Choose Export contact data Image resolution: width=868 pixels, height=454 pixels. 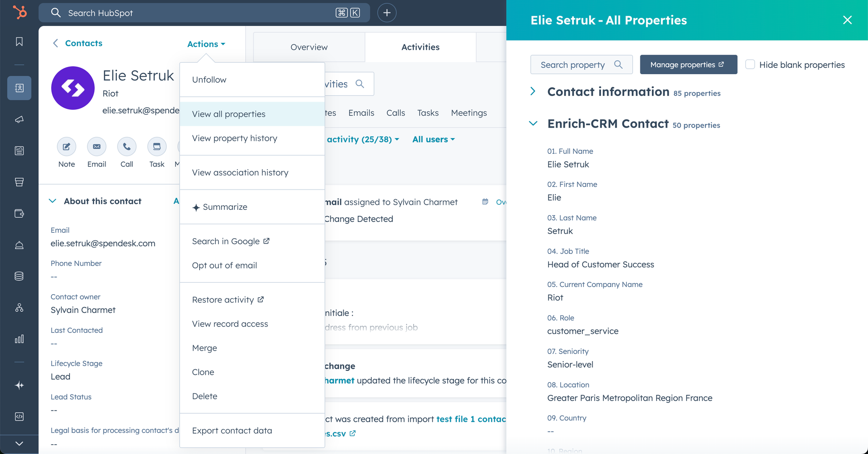pyautogui.click(x=232, y=430)
